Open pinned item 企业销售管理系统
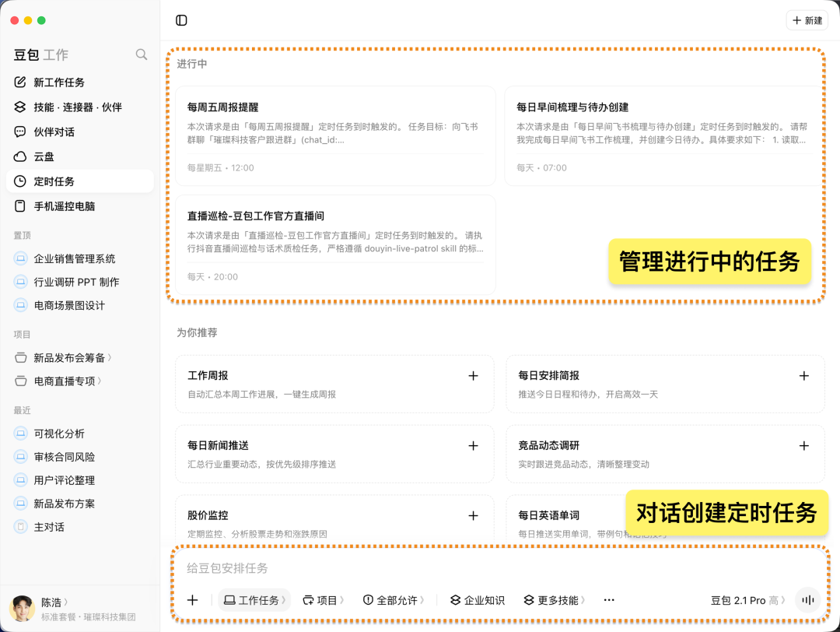This screenshot has height=632, width=840. pyautogui.click(x=80, y=258)
